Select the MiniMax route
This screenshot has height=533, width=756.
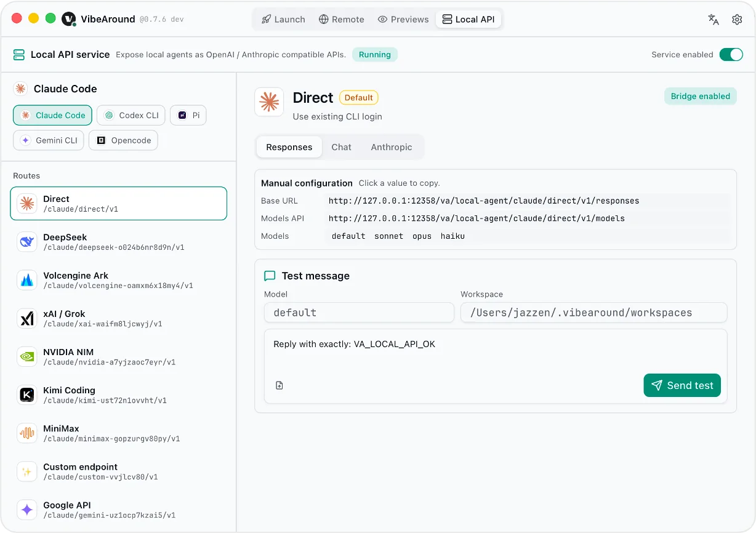119,433
